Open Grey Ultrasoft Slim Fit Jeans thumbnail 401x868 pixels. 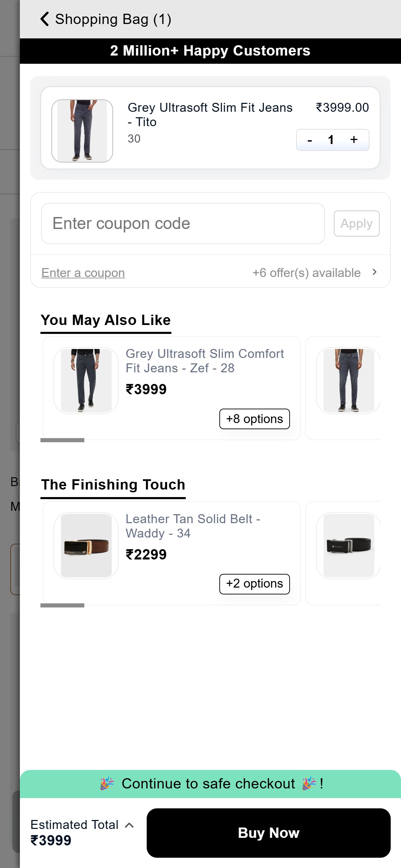(82, 131)
